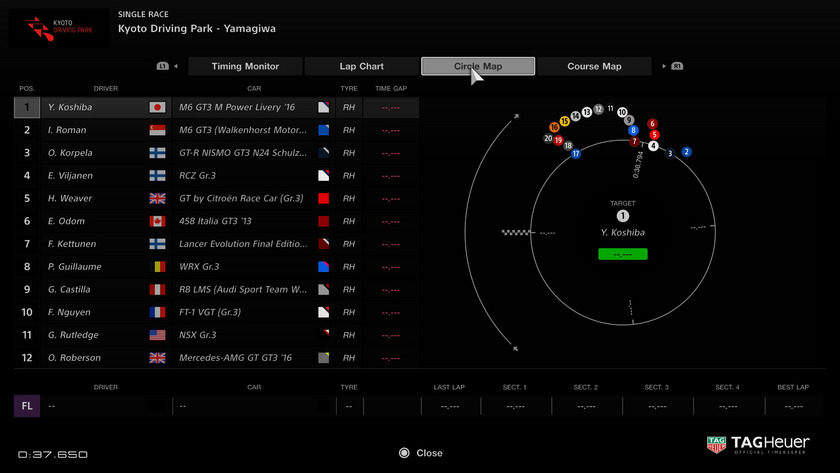Click the R1 next tab arrow

tap(671, 67)
